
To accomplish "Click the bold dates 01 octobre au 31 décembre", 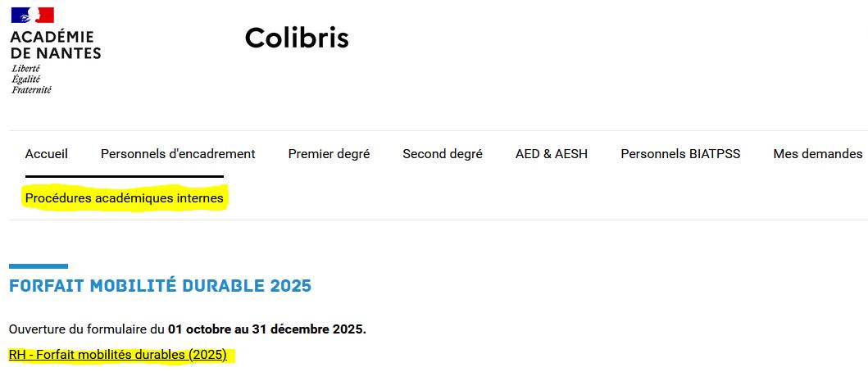I will point(266,330).
